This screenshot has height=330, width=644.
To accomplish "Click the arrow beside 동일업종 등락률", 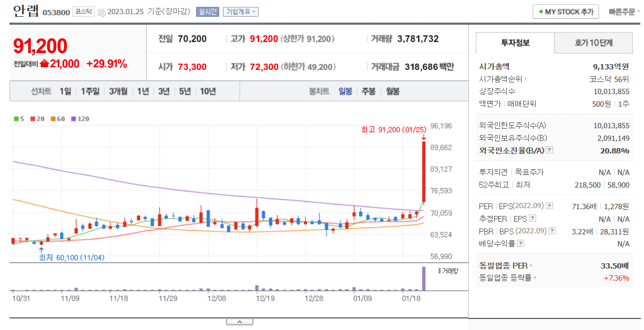I will (536, 277).
